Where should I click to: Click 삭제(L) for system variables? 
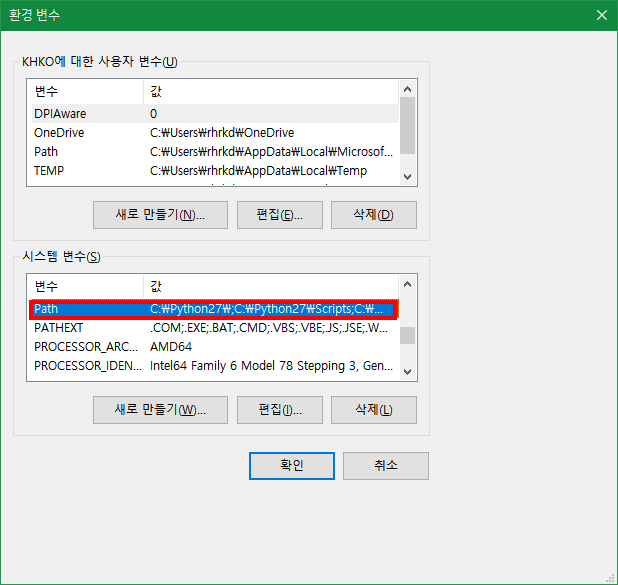click(374, 410)
